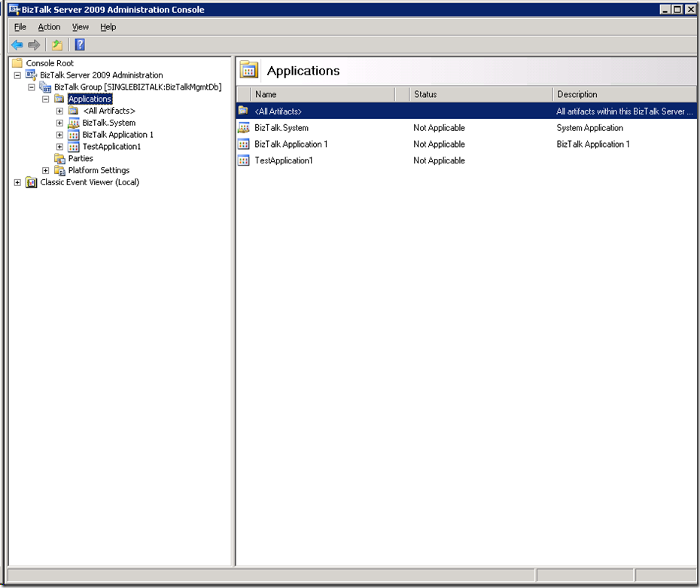
Task: Click the TestApplication1 icon in list pane
Action: [244, 160]
